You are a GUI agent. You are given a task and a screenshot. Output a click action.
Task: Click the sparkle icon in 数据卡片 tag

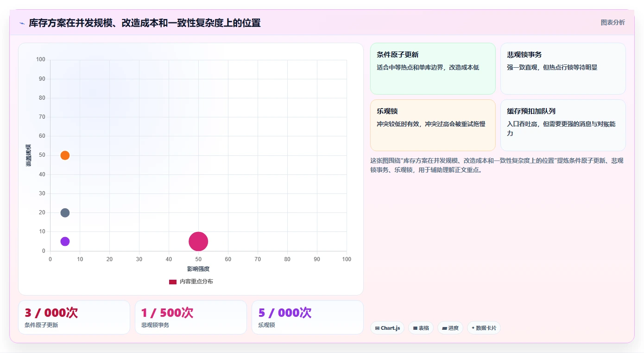(x=473, y=328)
